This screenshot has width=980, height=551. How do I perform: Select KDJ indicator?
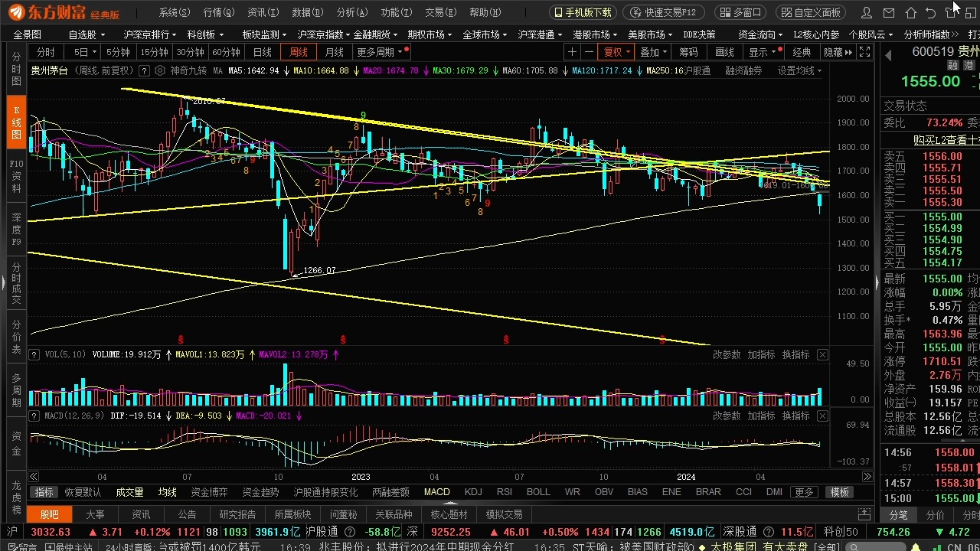[x=473, y=492]
